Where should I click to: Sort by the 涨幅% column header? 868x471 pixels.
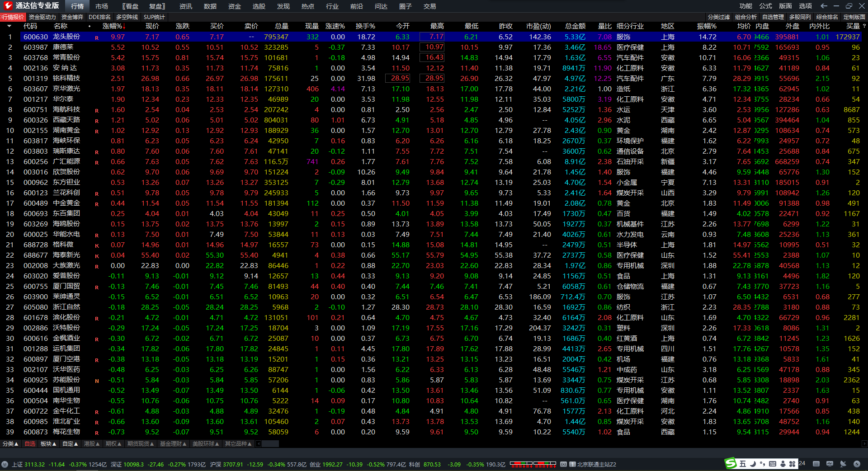tap(114, 26)
